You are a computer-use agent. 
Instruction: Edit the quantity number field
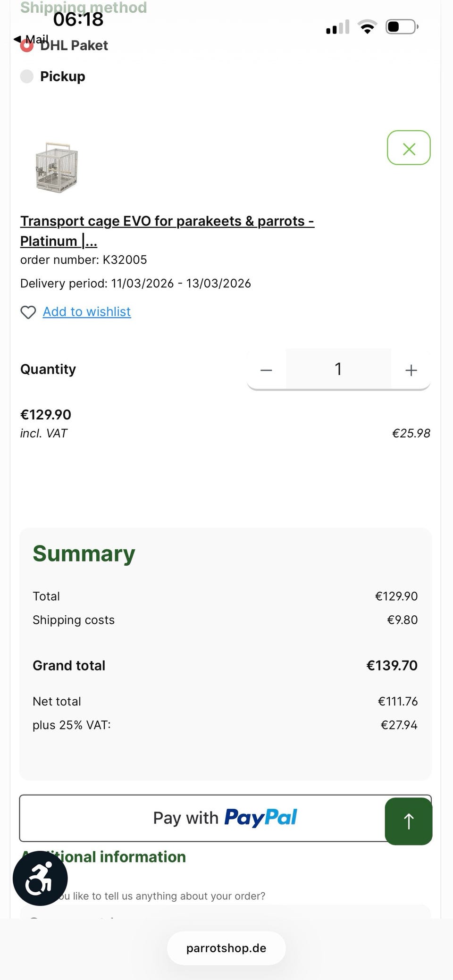(338, 369)
